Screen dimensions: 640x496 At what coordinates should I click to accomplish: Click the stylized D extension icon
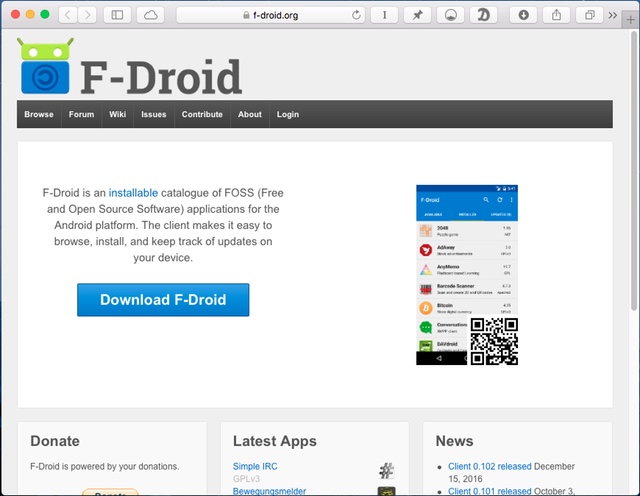(483, 15)
